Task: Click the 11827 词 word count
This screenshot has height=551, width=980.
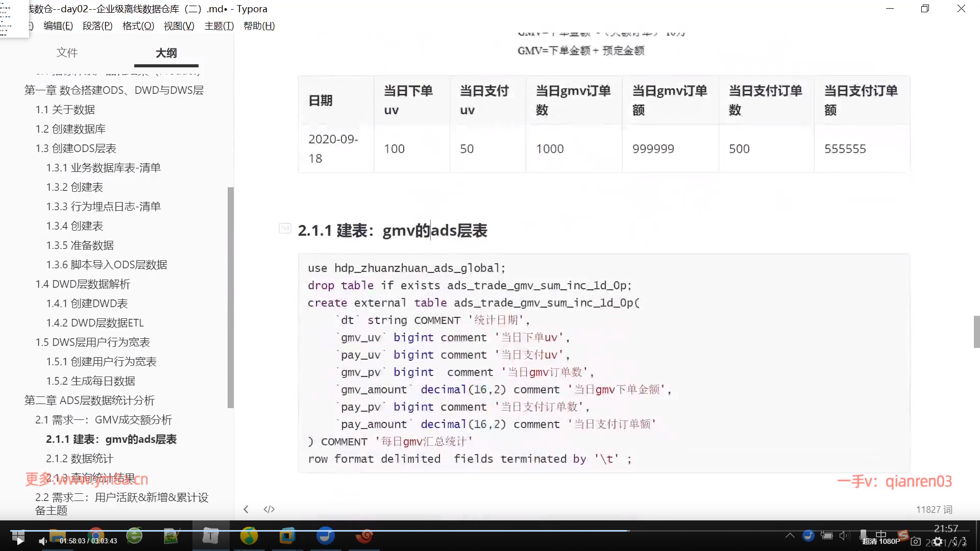Action: (x=934, y=509)
